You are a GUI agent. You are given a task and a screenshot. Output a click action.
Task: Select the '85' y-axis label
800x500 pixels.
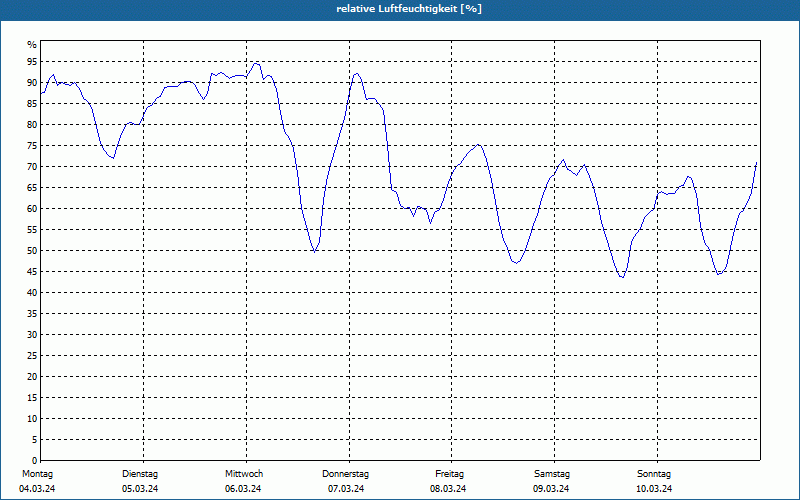[x=32, y=103]
